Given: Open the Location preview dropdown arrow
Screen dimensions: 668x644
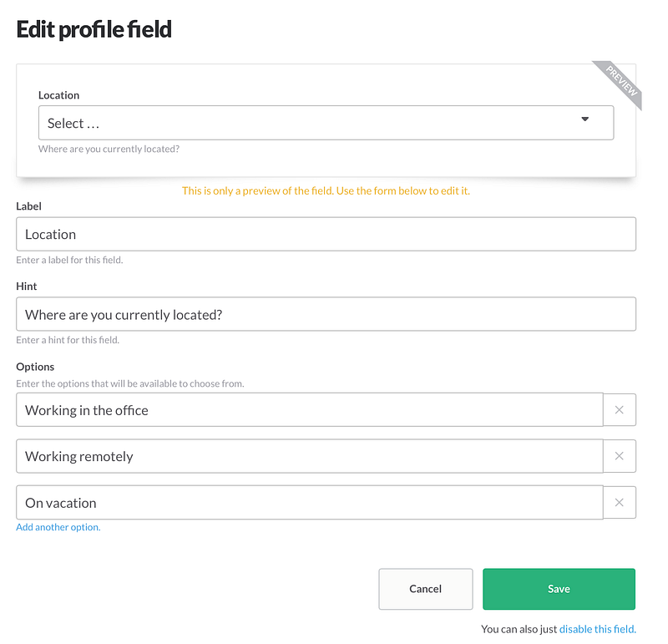Looking at the screenshot, I should click(x=584, y=119).
